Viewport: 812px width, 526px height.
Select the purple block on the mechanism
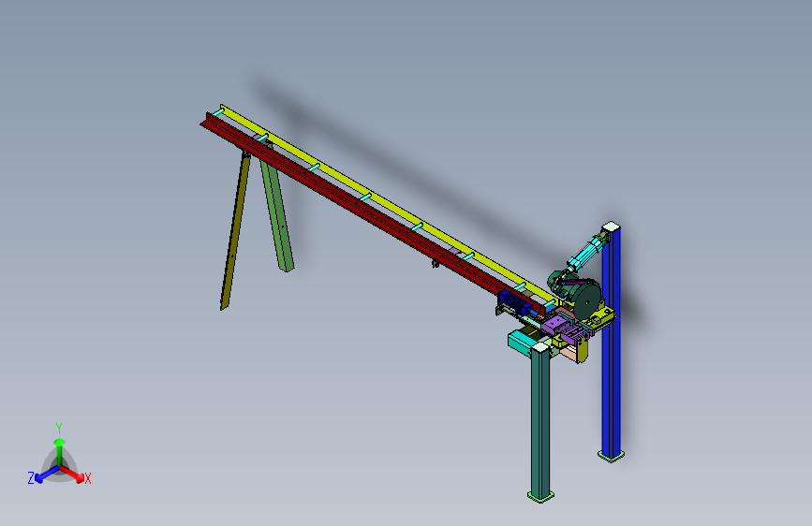point(554,325)
